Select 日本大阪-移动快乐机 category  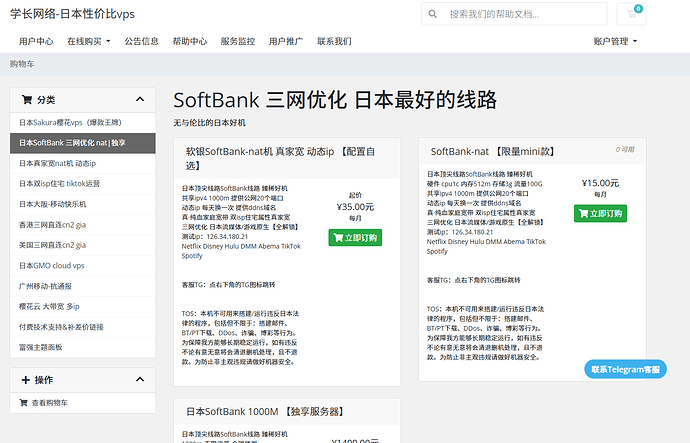[83, 204]
